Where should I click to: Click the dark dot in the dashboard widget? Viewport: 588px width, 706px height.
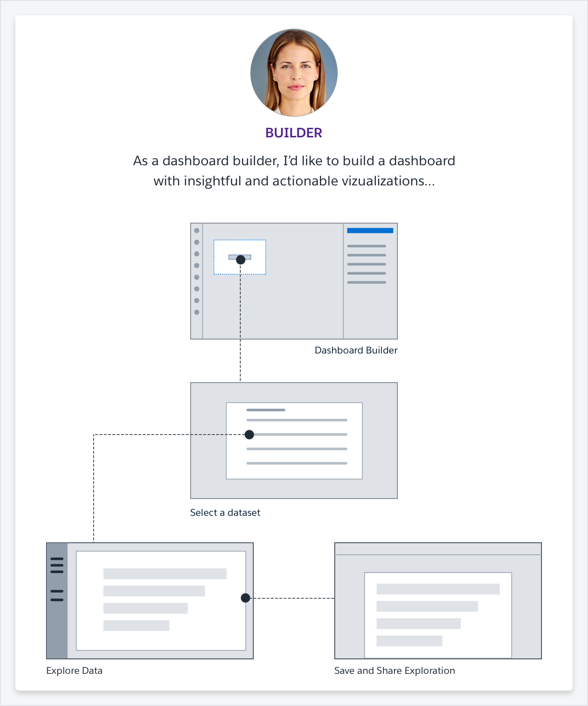(x=241, y=260)
